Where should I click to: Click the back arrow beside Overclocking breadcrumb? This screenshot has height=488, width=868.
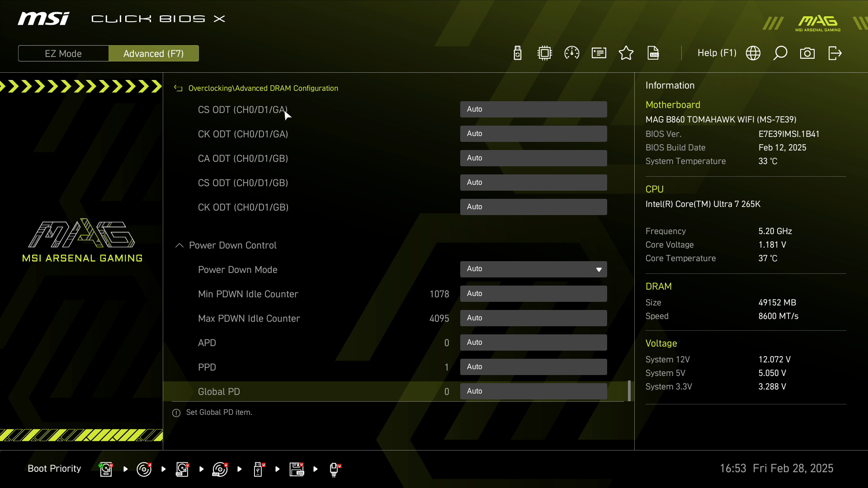point(179,89)
